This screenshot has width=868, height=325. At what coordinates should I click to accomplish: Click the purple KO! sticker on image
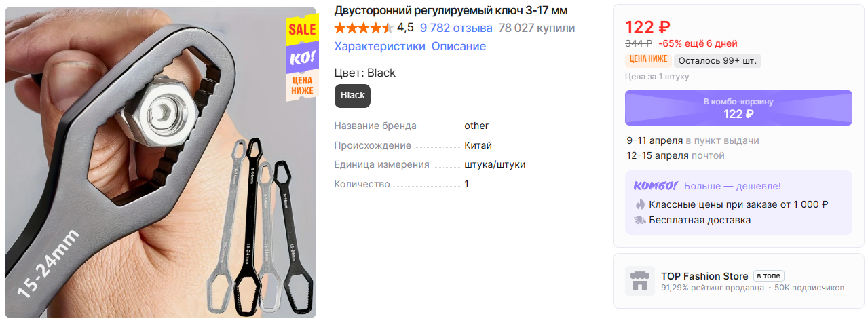[302, 58]
